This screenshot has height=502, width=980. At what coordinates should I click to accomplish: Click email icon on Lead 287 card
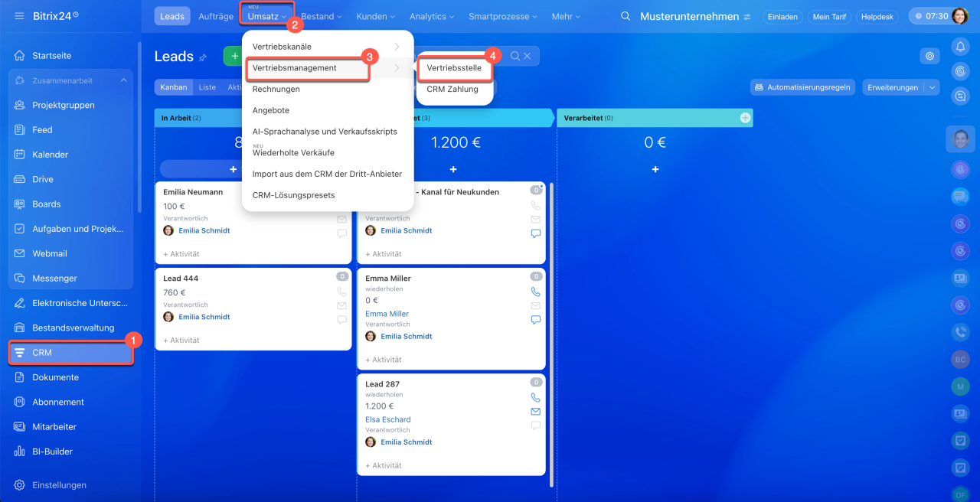click(x=535, y=411)
